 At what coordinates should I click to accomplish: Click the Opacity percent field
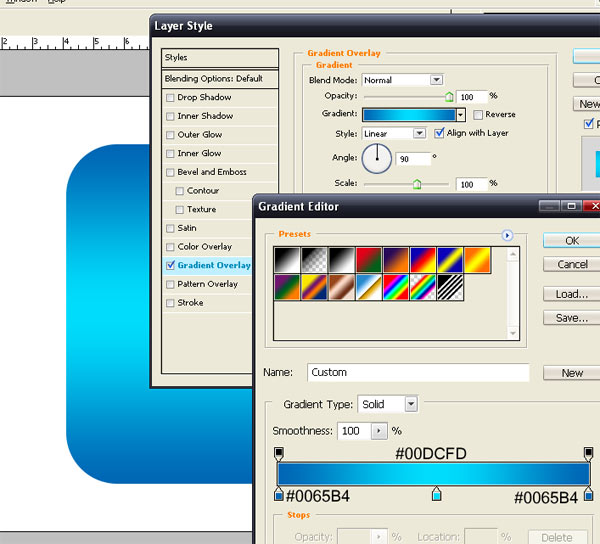(x=472, y=97)
